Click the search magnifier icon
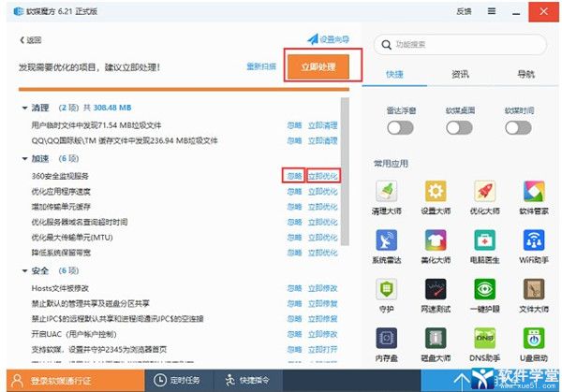 386,45
